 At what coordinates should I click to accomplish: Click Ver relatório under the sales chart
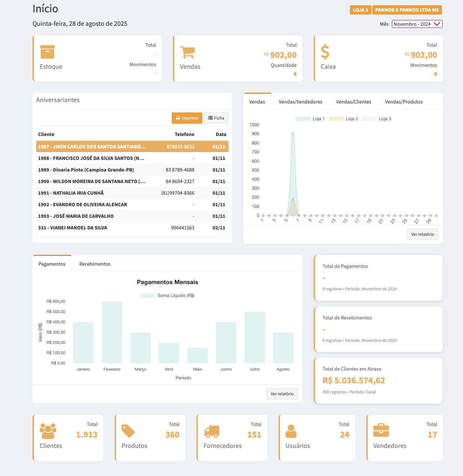click(x=422, y=234)
